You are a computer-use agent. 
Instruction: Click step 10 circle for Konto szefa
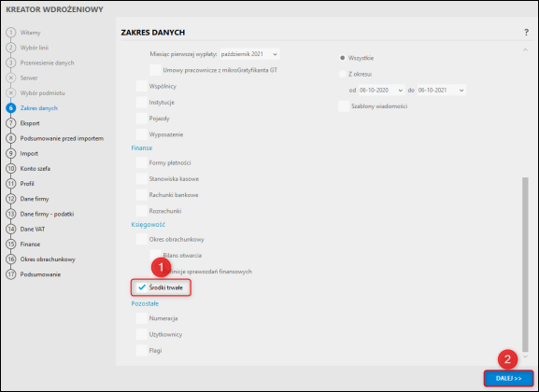11,169
